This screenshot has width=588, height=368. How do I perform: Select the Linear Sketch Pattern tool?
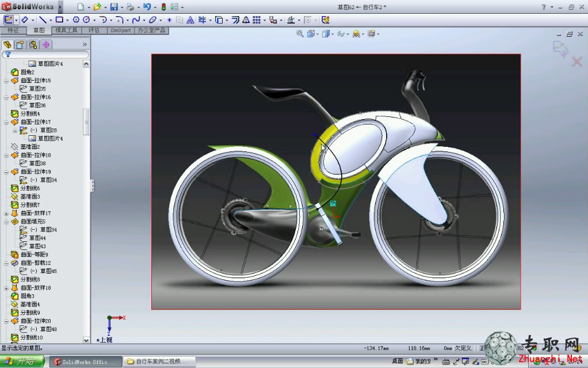257,20
